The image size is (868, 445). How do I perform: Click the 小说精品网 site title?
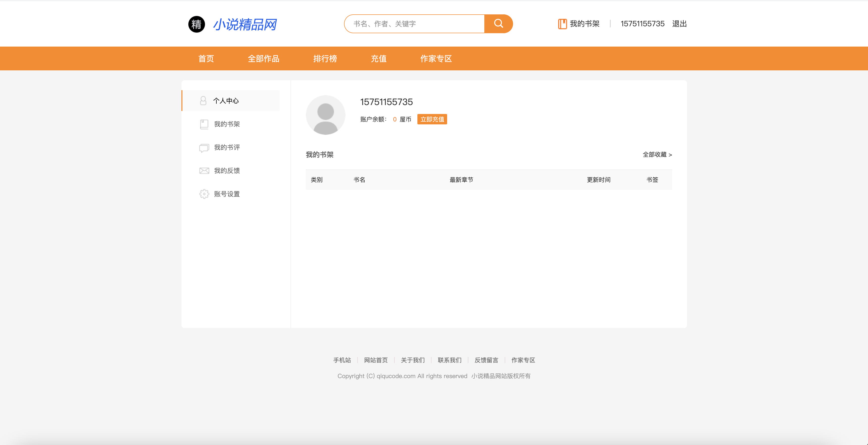click(x=245, y=25)
